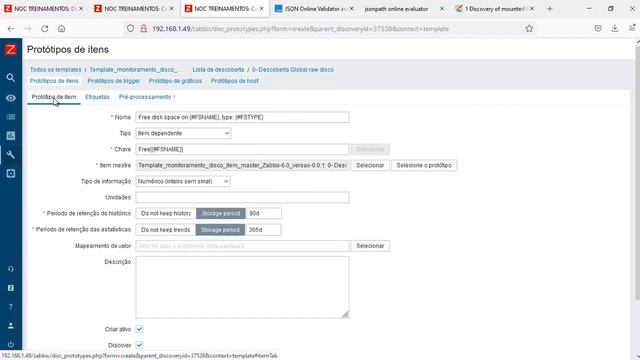Select Do not keep trends option
Viewport: 640px width, 360px height.
pos(165,230)
